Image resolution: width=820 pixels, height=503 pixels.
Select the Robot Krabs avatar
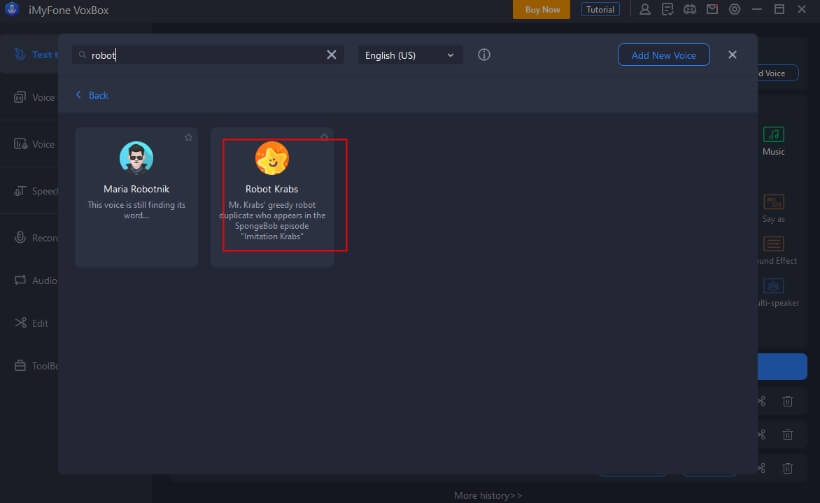272,158
